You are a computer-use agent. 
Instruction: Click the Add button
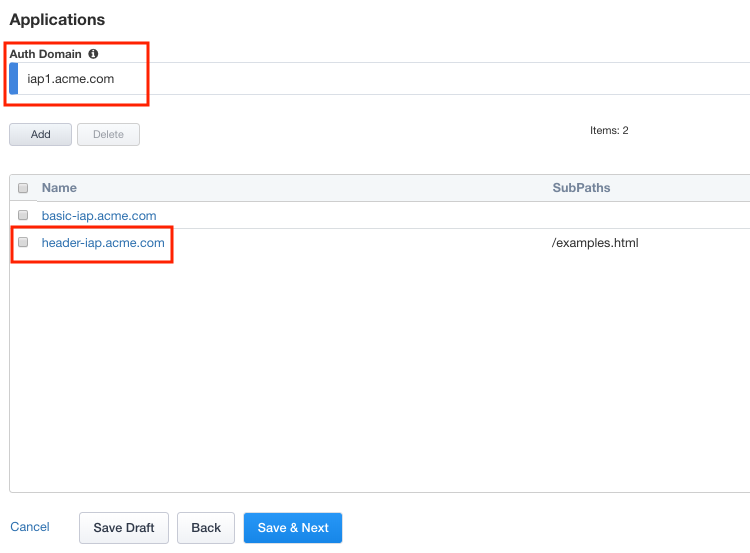click(41, 134)
